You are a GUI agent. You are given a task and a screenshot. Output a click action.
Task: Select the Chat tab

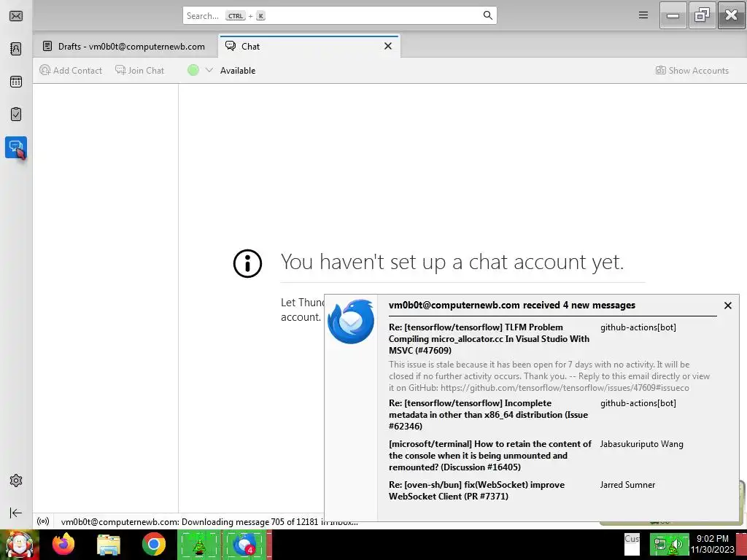point(303,46)
